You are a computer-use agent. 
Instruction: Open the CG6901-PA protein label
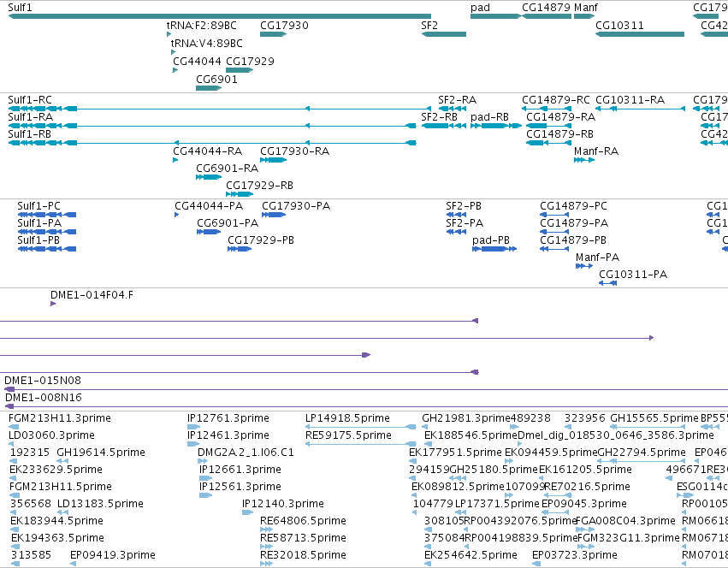tap(228, 223)
